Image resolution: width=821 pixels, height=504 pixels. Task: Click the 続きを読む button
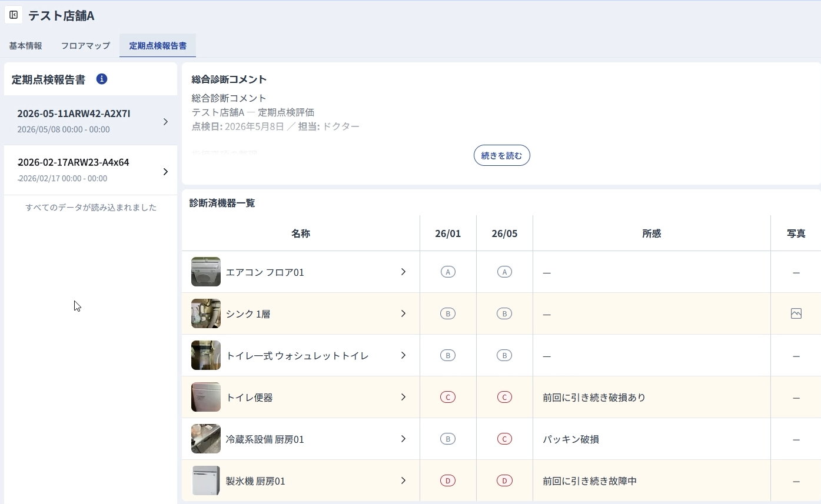[x=502, y=155]
